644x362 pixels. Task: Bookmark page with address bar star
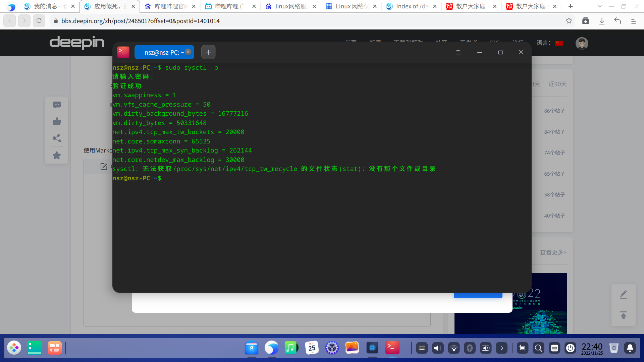[569, 21]
